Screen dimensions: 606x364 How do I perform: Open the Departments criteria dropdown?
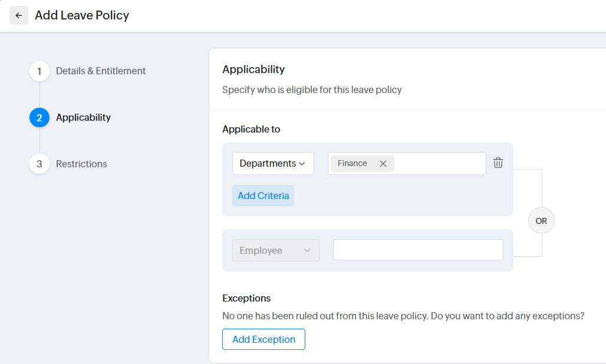point(273,163)
